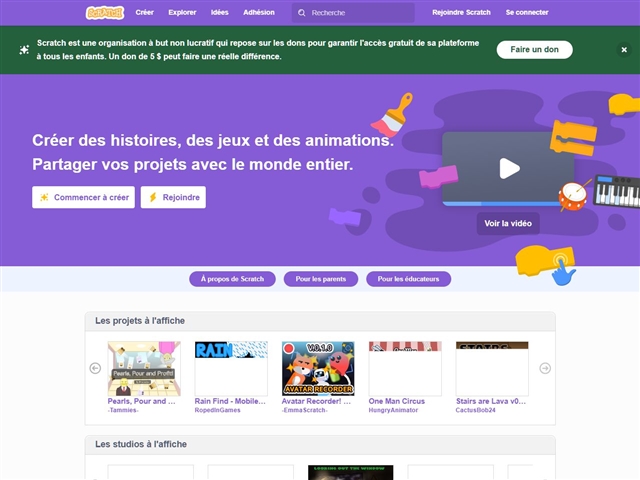Go to next featured projects
The image size is (640, 480).
point(545,368)
